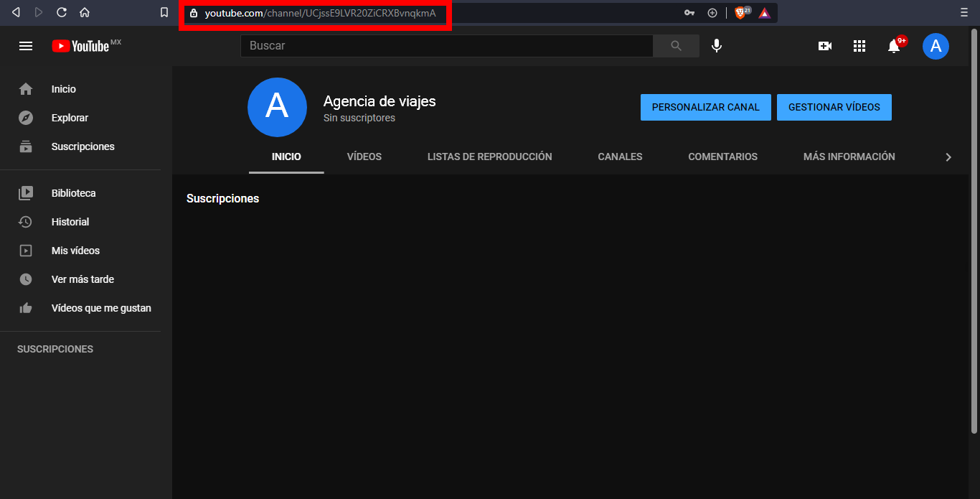Reload the page with refresh icon
The height and width of the screenshot is (499, 980).
pos(61,12)
